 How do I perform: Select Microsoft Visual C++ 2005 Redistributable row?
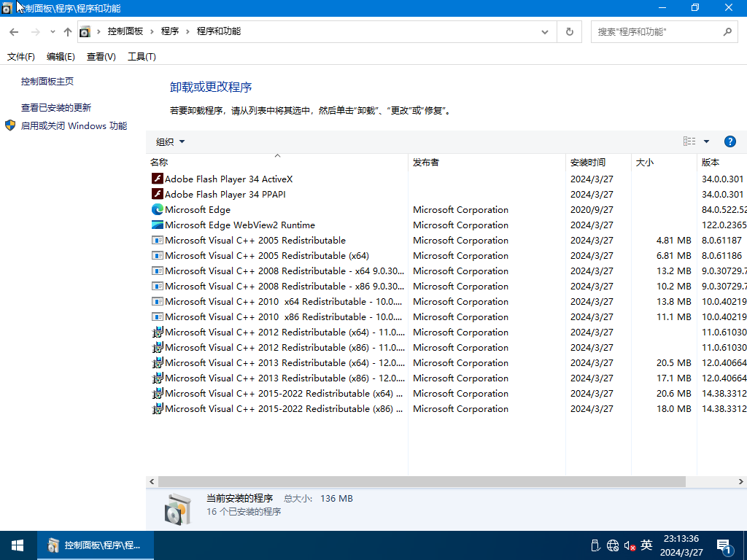click(x=446, y=240)
